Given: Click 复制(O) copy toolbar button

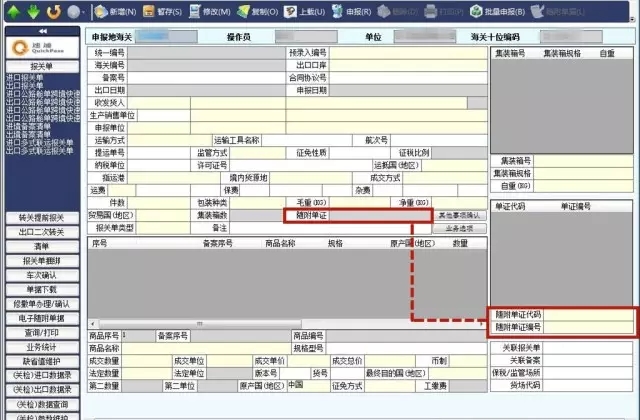Looking at the screenshot, I should tap(258, 11).
